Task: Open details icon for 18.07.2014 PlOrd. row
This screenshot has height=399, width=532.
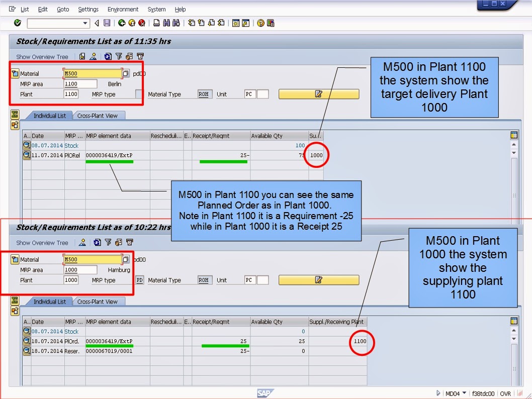Action: [27, 341]
